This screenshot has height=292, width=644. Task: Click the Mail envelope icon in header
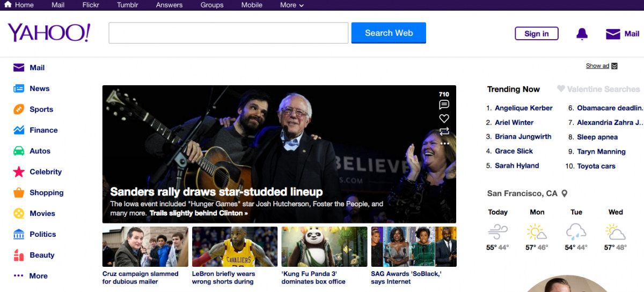coord(613,34)
